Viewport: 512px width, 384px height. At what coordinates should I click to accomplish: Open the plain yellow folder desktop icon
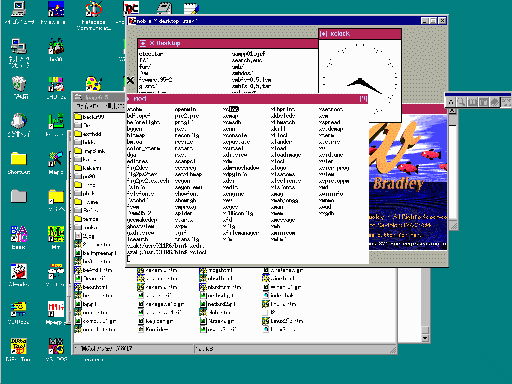[19, 159]
